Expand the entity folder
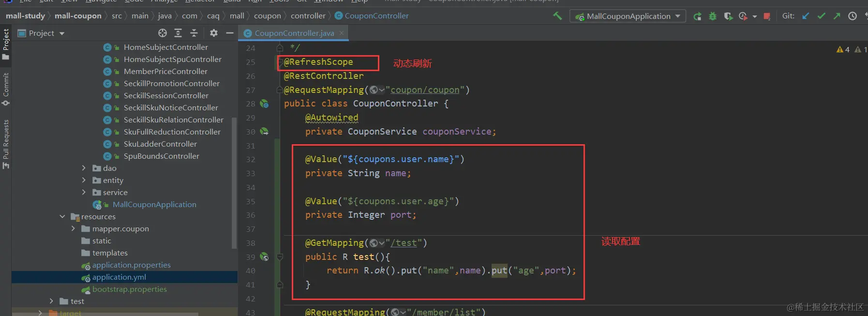 click(84, 180)
